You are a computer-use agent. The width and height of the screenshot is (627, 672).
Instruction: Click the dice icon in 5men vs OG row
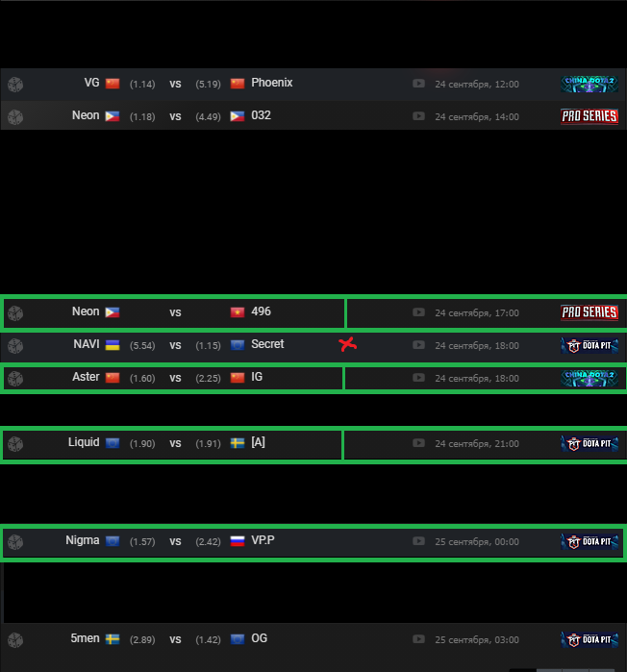coord(15,640)
